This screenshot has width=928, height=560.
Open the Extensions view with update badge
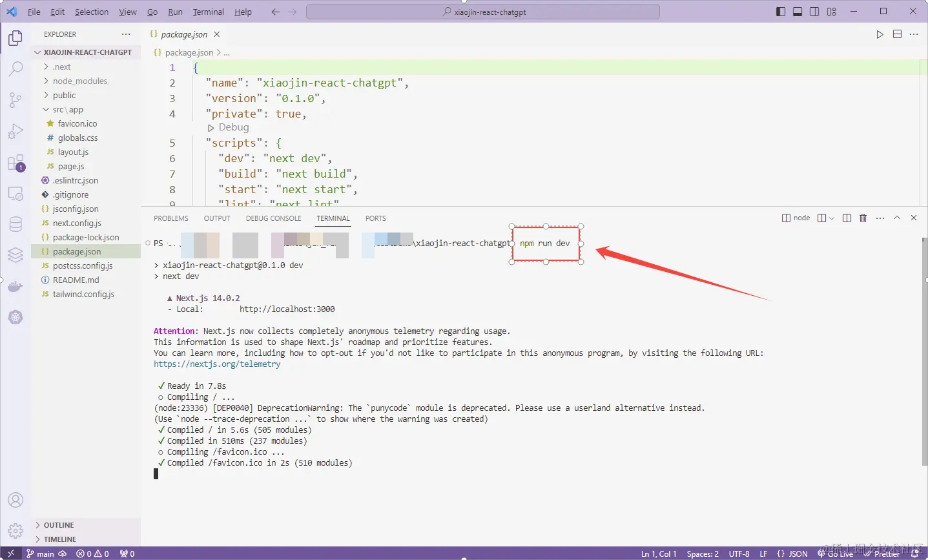click(15, 162)
